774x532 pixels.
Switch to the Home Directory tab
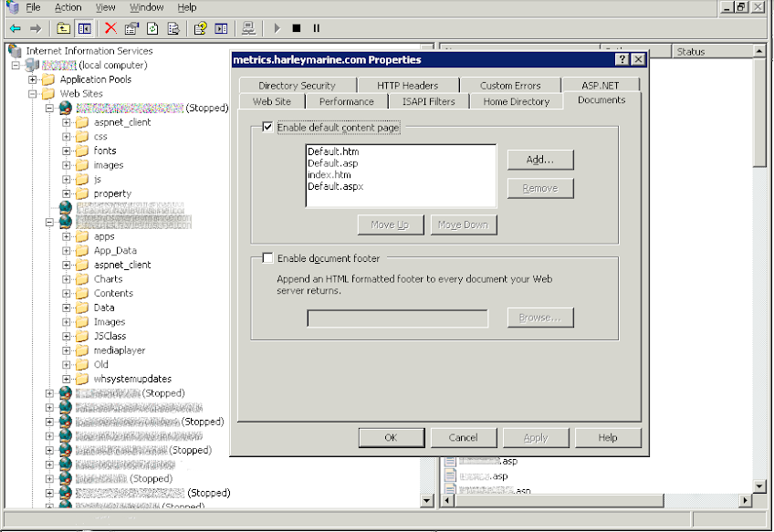(x=517, y=101)
